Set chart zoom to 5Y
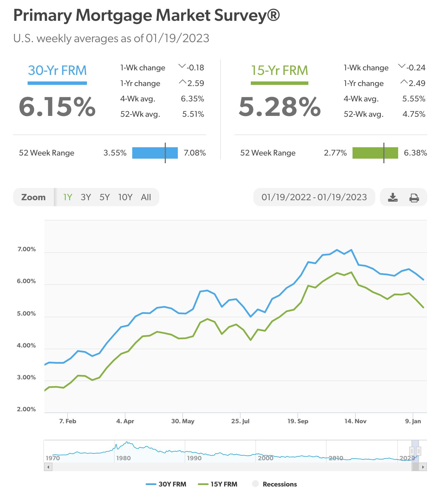The height and width of the screenshot is (499, 448). click(105, 197)
